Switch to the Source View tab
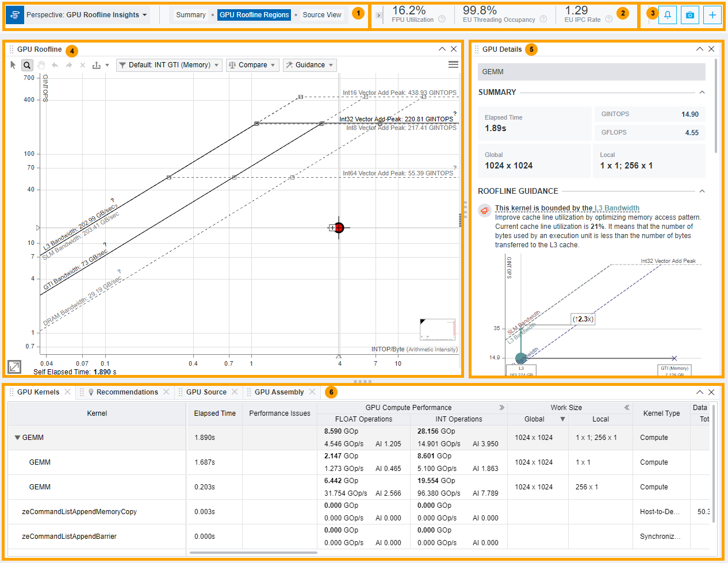 pyautogui.click(x=322, y=15)
